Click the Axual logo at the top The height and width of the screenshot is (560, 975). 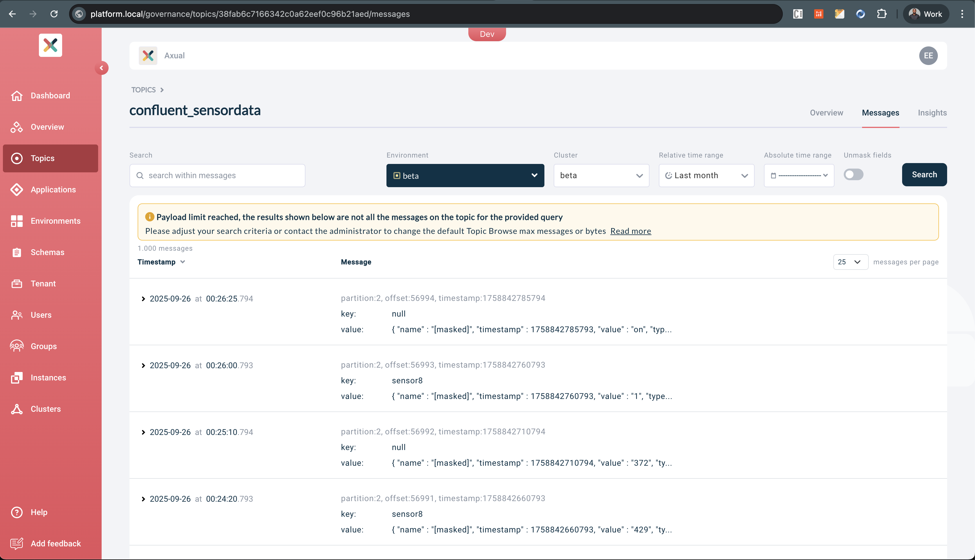(x=148, y=55)
